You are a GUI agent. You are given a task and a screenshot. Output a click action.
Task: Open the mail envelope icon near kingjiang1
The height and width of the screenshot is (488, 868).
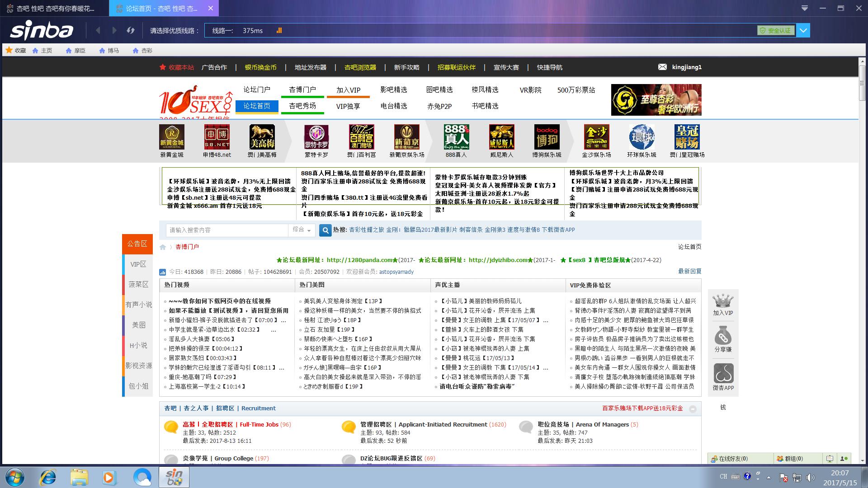tap(662, 67)
